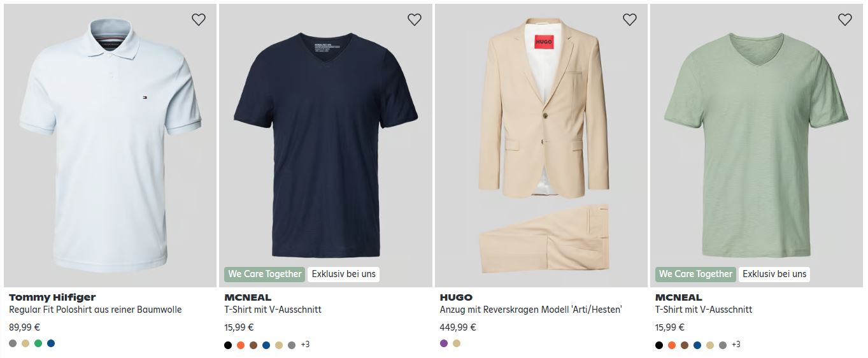868x358 pixels.
Task: Click 'Exklusiv bei uns' badge on green T-shirt
Action: (x=774, y=274)
